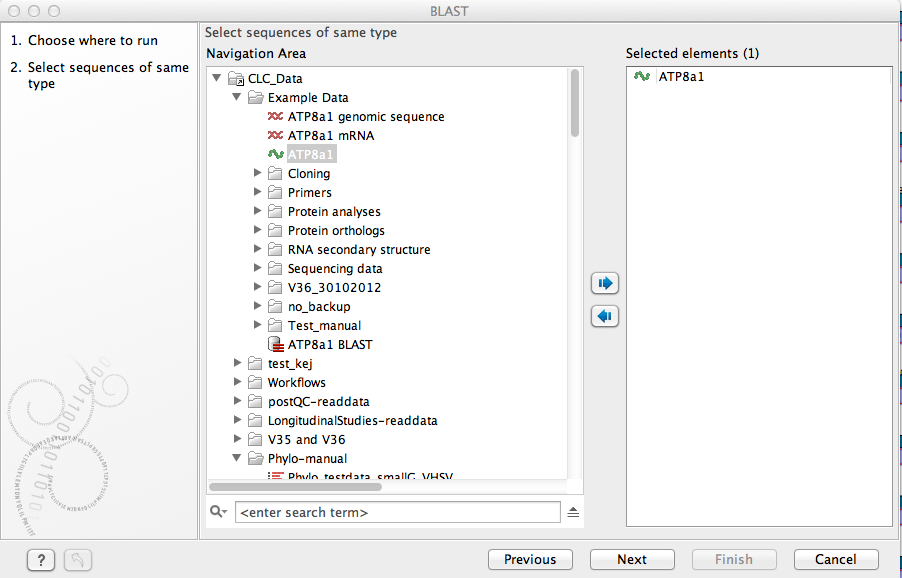Expand the Workflows folder
This screenshot has width=902, height=578.
(x=237, y=383)
